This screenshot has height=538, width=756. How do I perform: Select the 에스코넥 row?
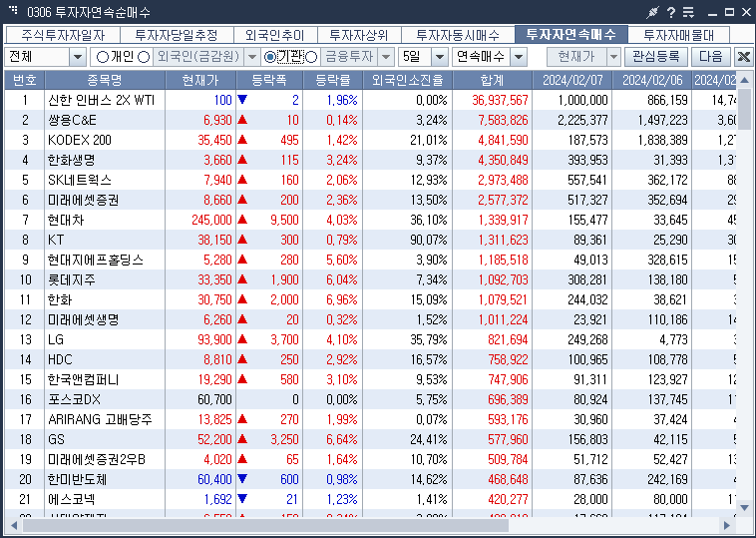tap(370, 500)
